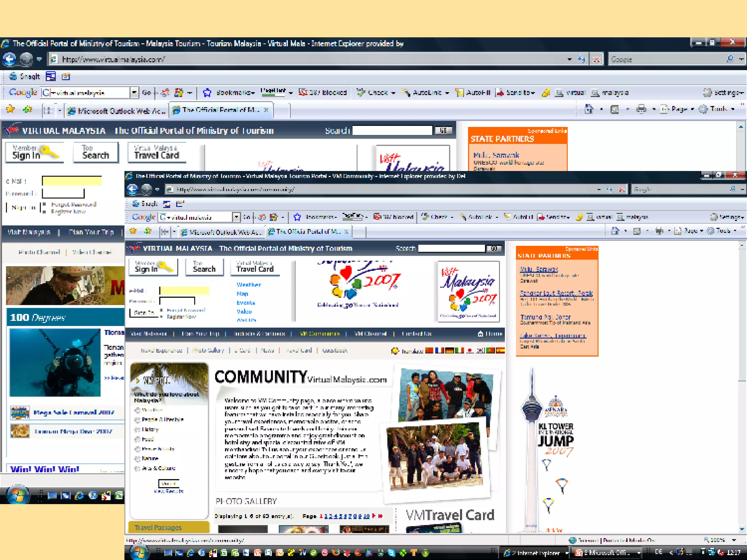
Task: Click the highlighter icon in the rear Google toolbar
Action: click(546, 93)
